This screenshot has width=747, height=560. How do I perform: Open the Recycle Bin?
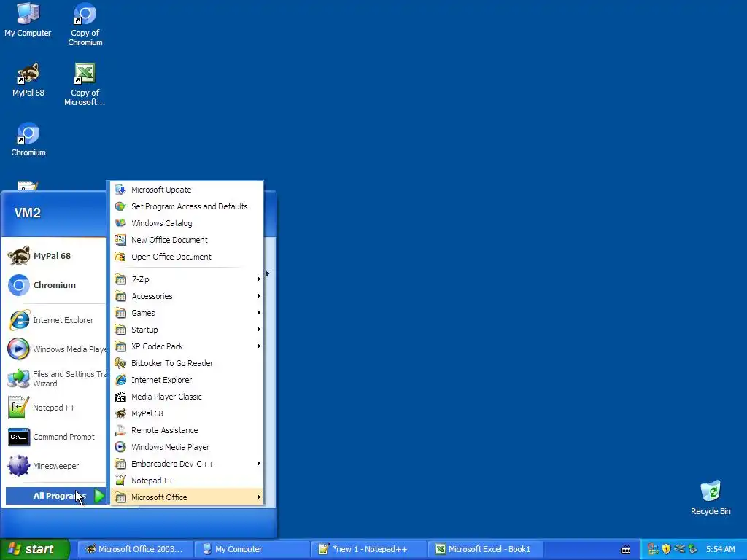coord(711,497)
